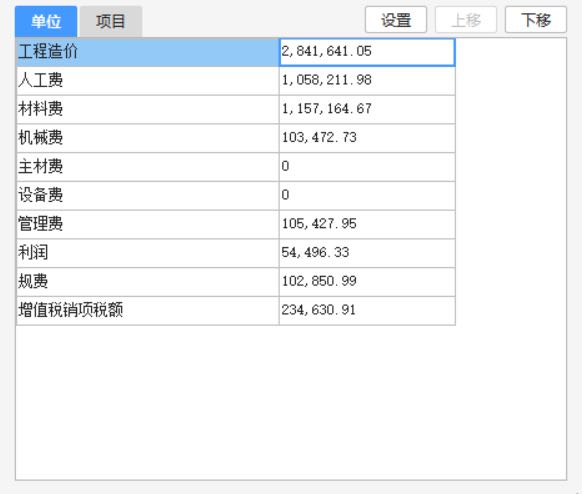The height and width of the screenshot is (494, 582).
Task: Click the disabled 上移 button
Action: coord(466,20)
